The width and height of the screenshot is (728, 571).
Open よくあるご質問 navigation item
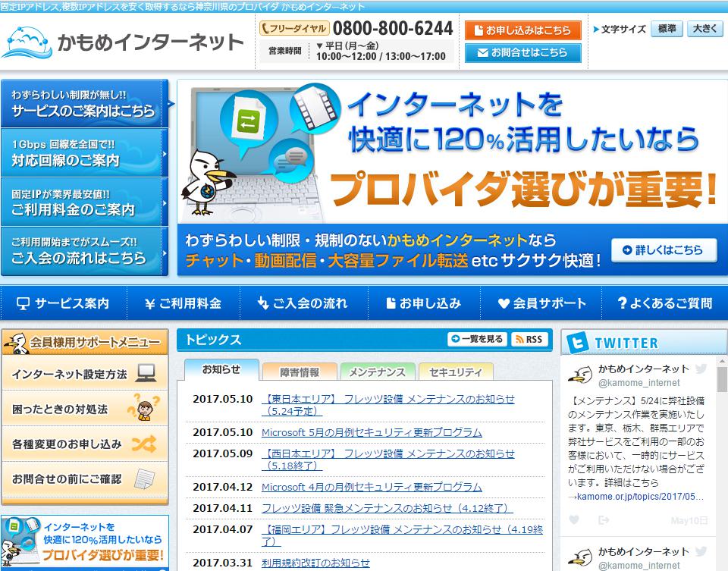point(665,303)
